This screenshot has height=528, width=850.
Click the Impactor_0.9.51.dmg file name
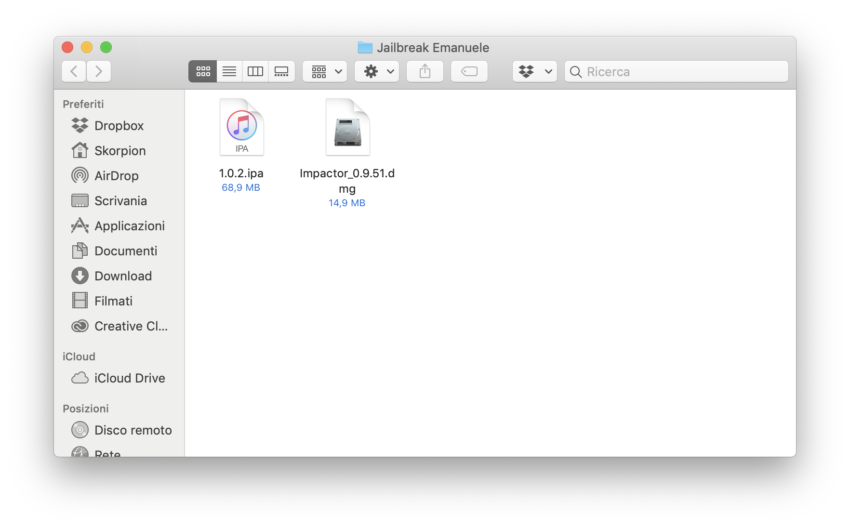click(x=347, y=181)
